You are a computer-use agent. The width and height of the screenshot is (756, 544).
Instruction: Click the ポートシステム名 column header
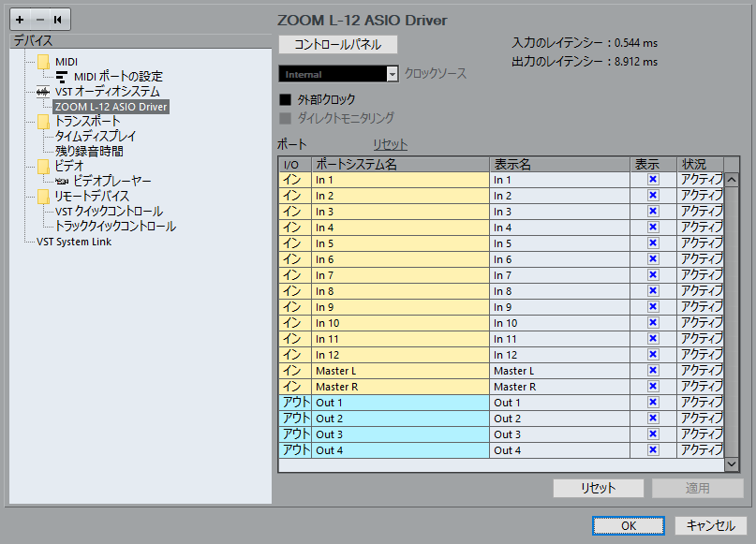(401, 164)
